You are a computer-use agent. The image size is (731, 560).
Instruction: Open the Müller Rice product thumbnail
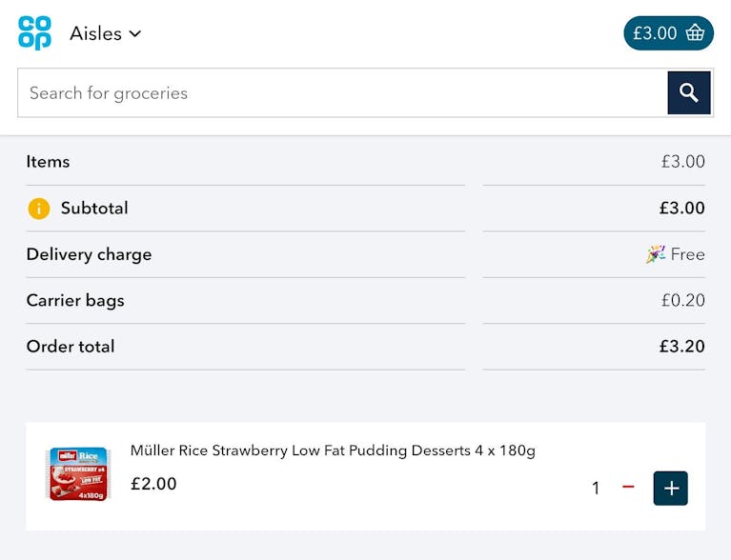click(78, 474)
